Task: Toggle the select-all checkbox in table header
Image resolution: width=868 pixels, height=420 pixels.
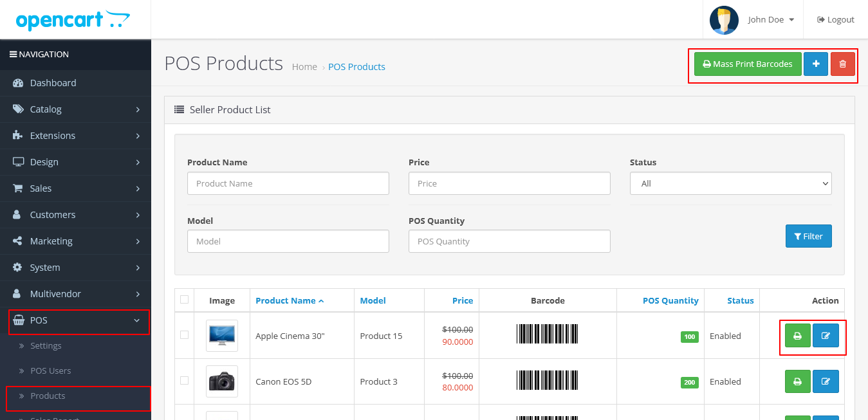Action: pyautogui.click(x=185, y=300)
